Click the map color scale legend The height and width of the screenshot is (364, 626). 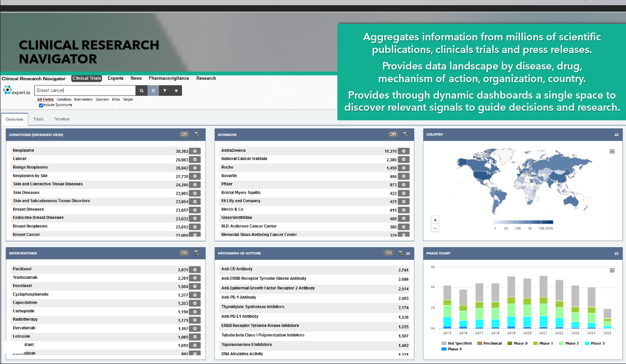[524, 222]
